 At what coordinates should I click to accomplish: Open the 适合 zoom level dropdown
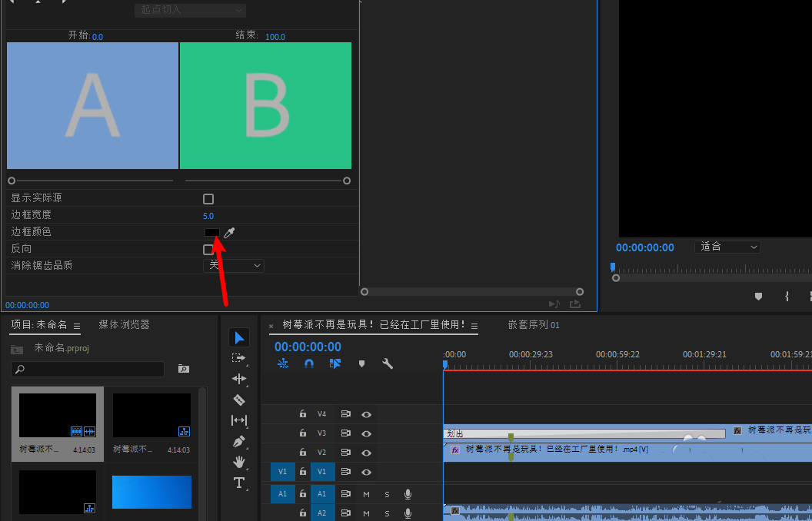727,247
